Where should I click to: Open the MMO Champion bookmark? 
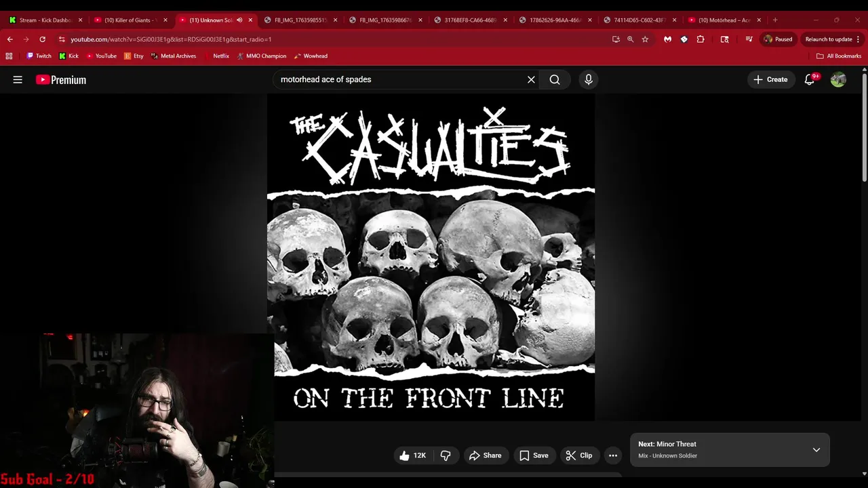(262, 56)
